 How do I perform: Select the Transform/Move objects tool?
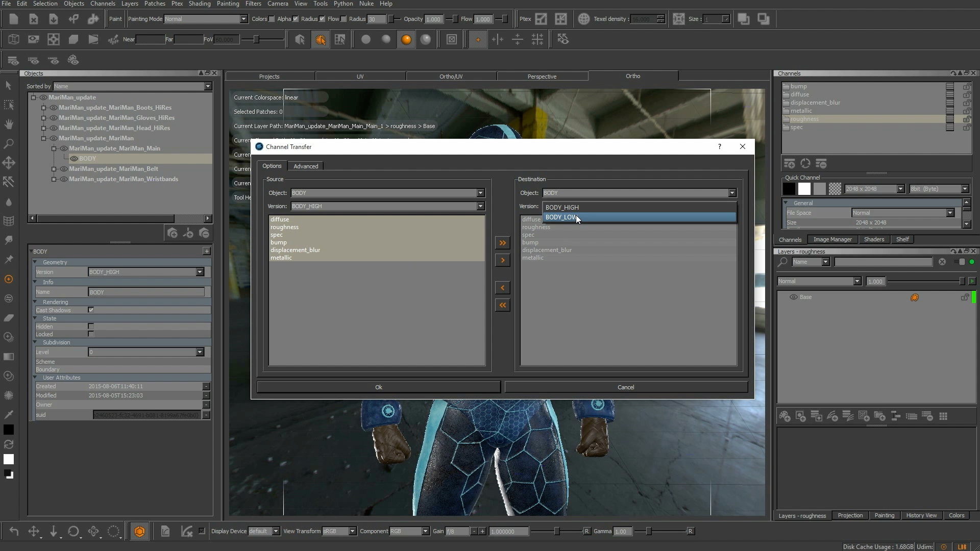click(8, 162)
